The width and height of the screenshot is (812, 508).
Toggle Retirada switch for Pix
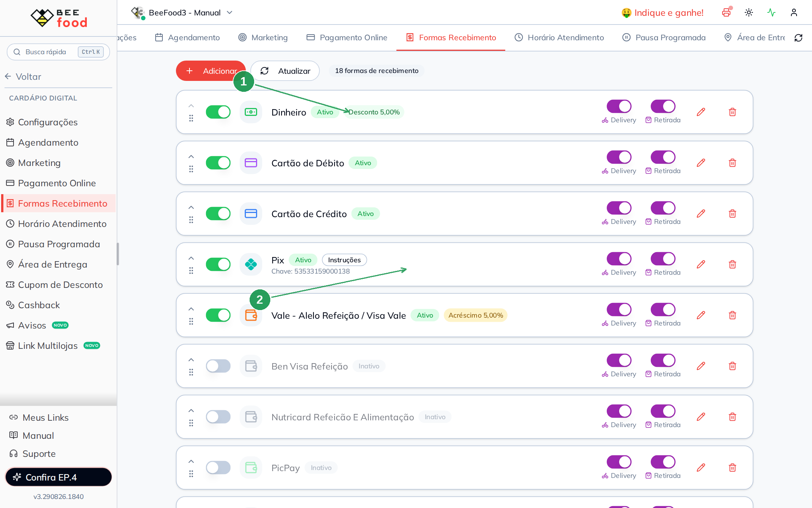[x=663, y=259]
